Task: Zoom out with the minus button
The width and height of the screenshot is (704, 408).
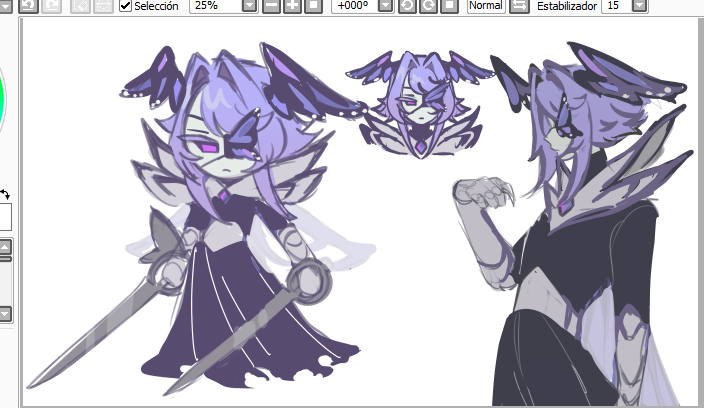Action: [x=271, y=5]
